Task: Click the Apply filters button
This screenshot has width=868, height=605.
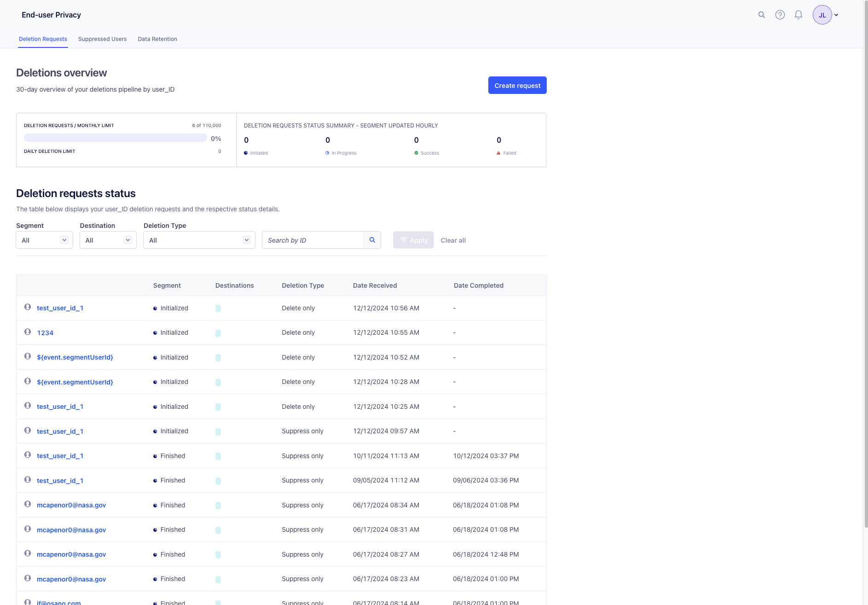Action: pos(413,240)
